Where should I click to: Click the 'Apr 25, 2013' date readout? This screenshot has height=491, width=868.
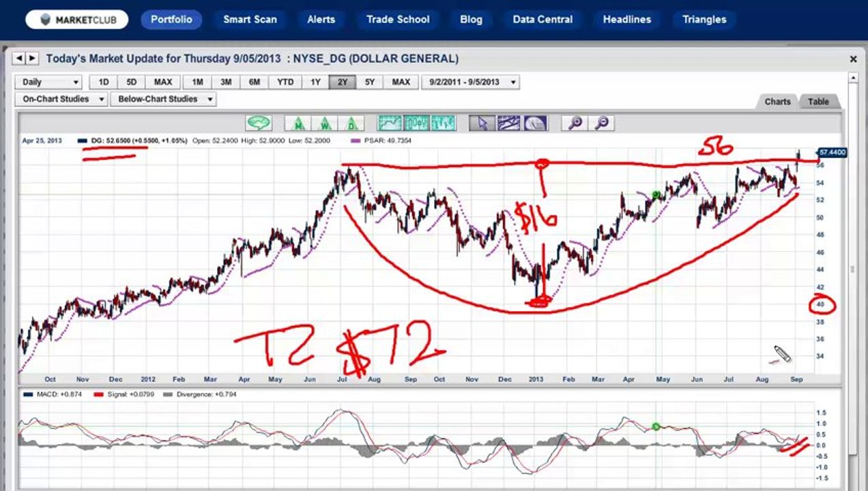click(42, 140)
